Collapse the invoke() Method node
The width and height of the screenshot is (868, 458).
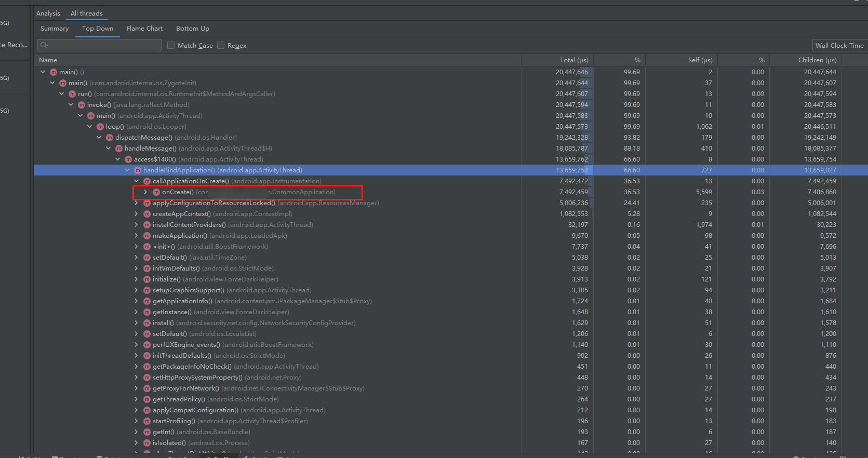[x=71, y=105]
